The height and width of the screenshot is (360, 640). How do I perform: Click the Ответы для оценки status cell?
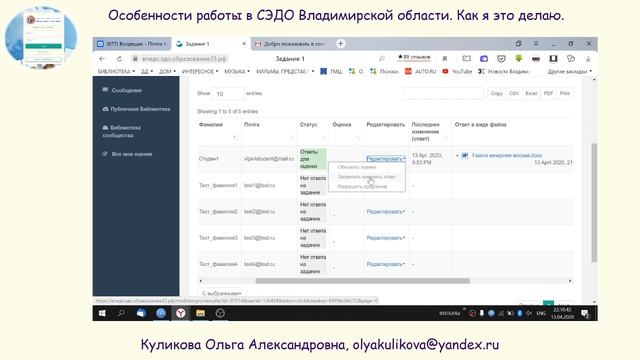tap(313, 159)
